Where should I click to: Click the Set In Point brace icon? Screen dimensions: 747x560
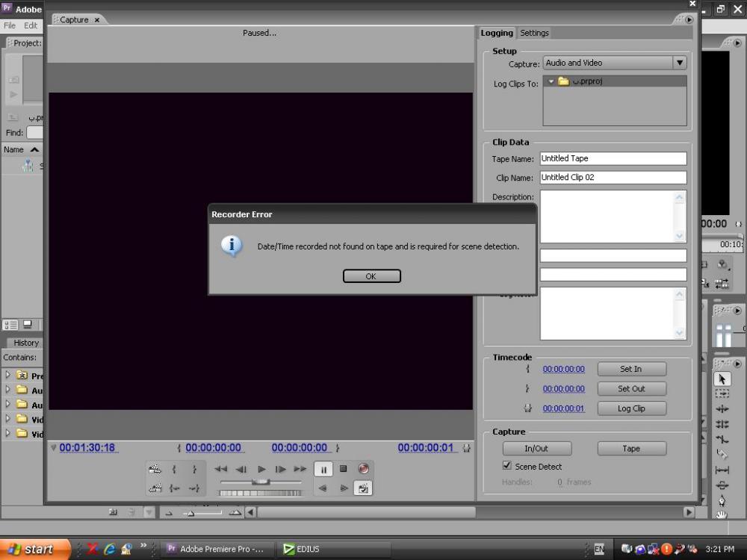pyautogui.click(x=174, y=469)
